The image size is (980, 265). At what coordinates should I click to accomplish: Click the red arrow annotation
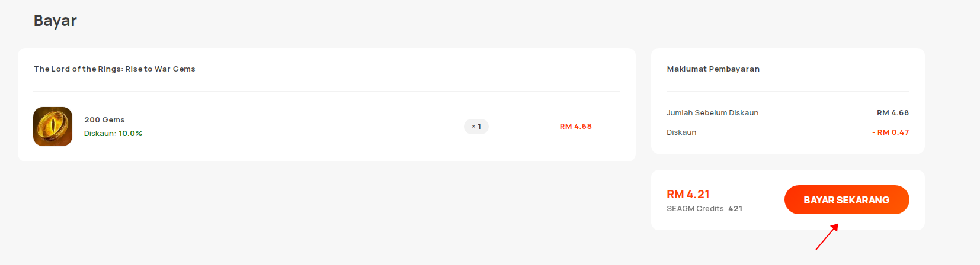tap(827, 237)
